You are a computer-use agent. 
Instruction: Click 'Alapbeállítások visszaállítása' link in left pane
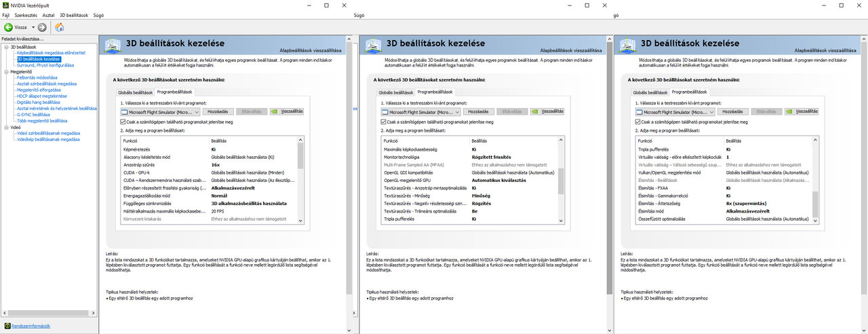311,51
